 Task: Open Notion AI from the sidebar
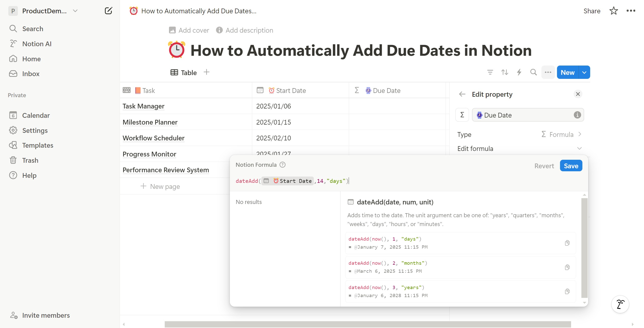point(37,44)
